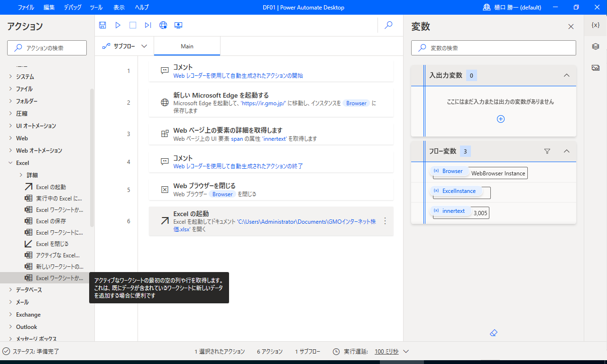Click the eraser clear-values icon
607x364 pixels.
click(x=493, y=333)
